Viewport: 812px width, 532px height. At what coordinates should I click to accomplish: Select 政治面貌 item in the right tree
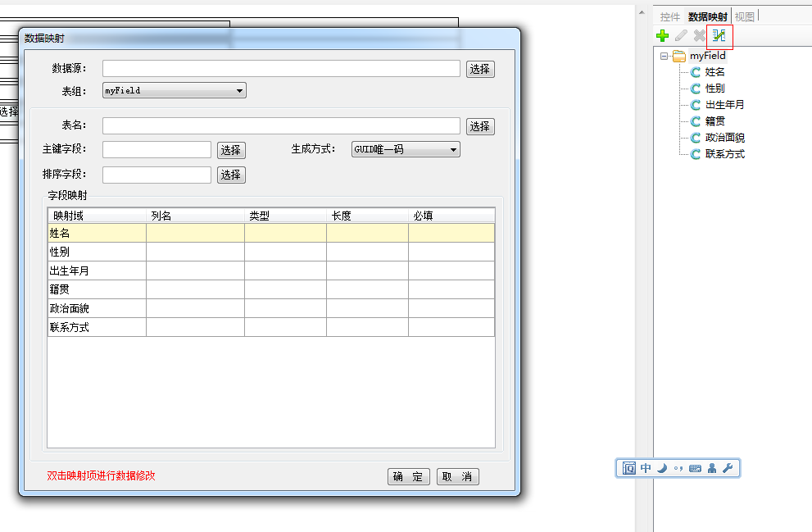click(724, 138)
